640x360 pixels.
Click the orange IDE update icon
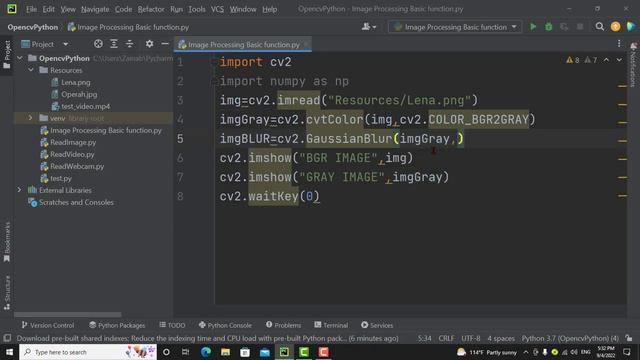[616, 27]
